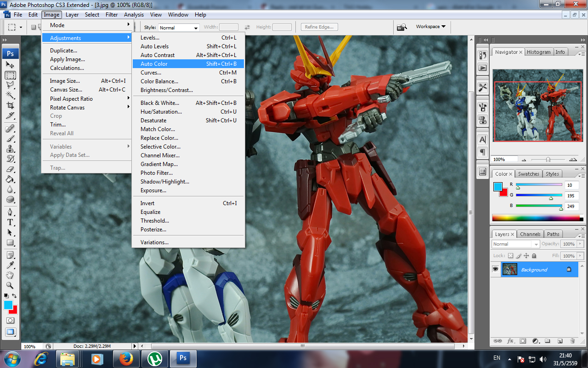This screenshot has width=588, height=368.
Task: Select the Eyedropper tool
Action: click(10, 264)
